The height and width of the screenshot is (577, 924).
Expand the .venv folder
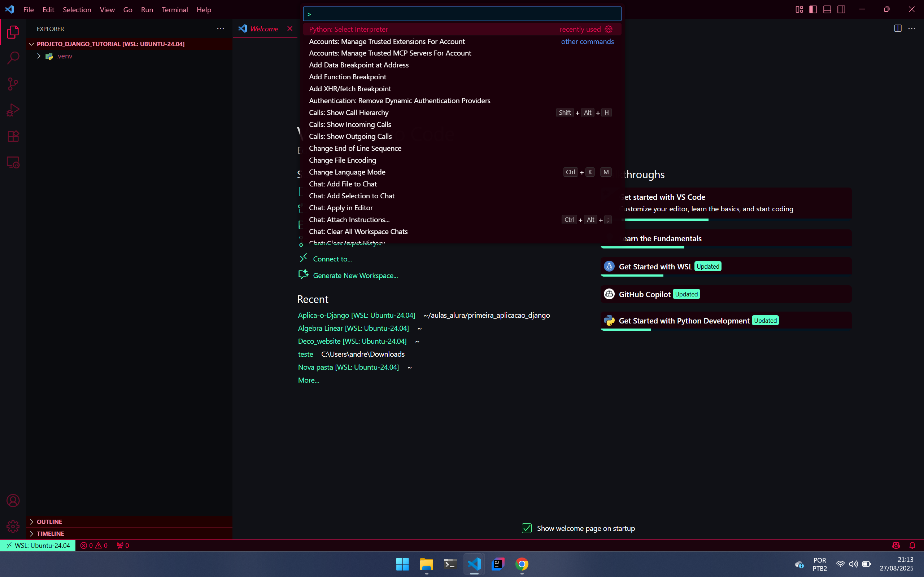click(x=39, y=56)
